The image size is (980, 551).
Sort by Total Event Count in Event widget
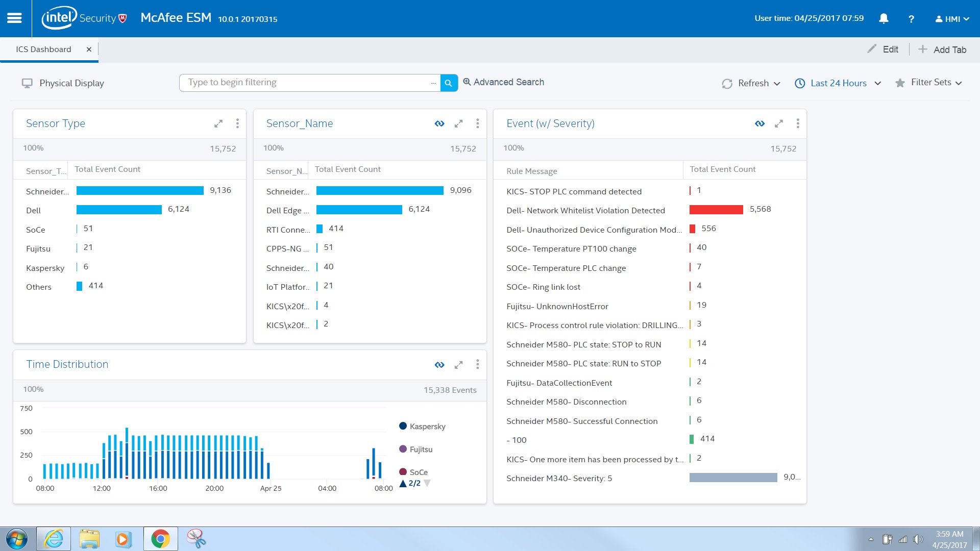(x=723, y=169)
